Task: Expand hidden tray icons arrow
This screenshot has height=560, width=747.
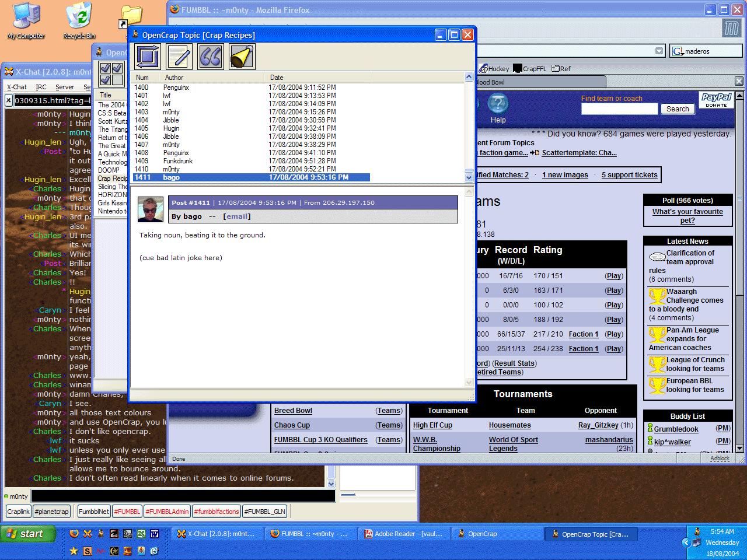Action: pos(686,542)
